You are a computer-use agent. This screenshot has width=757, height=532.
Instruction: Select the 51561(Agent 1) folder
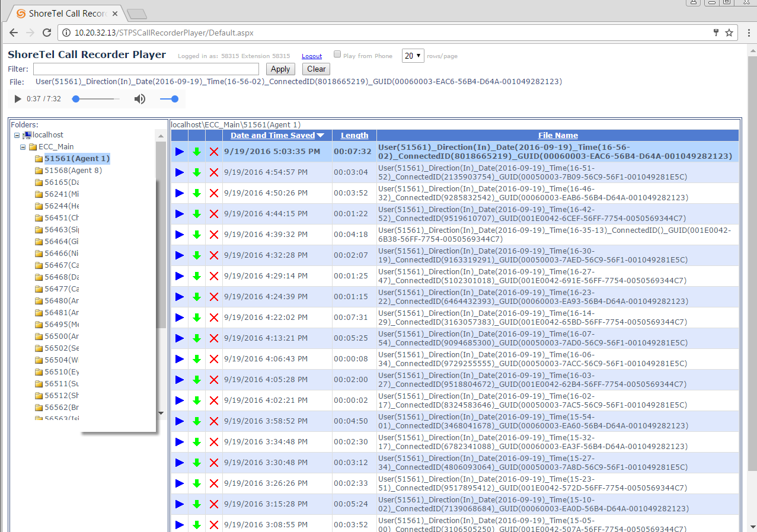point(77,159)
